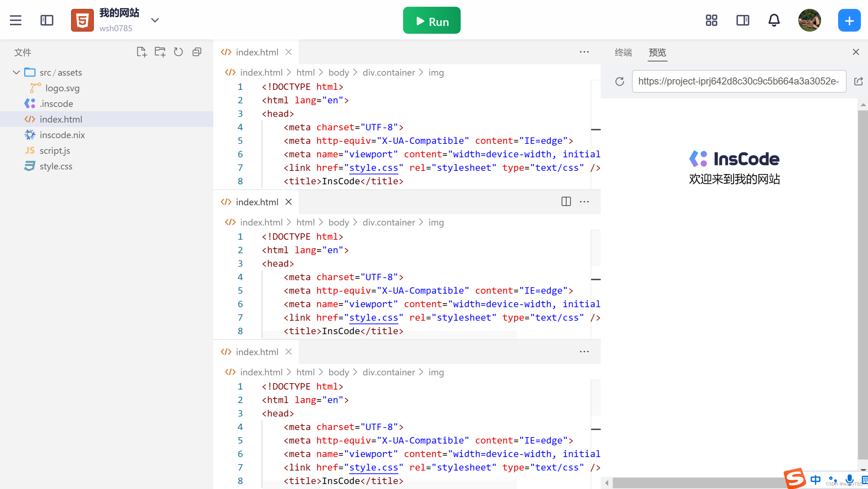Collapse the src/assets folder
The height and width of the screenshot is (489, 868).
(x=16, y=72)
